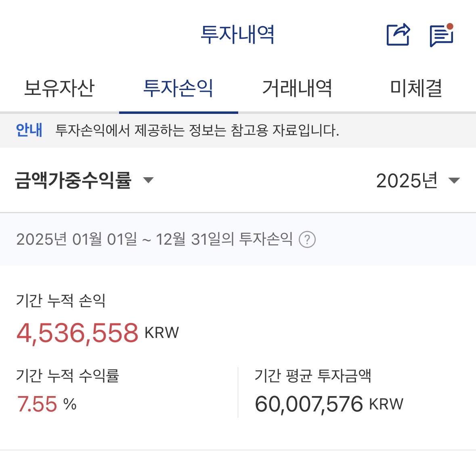
Task: Click the 기간 누적 수익률 label
Action: pos(67,376)
